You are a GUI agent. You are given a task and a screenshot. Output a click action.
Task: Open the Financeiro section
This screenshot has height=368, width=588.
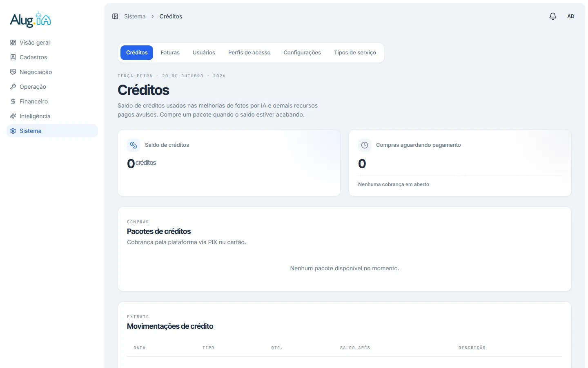[52, 101]
